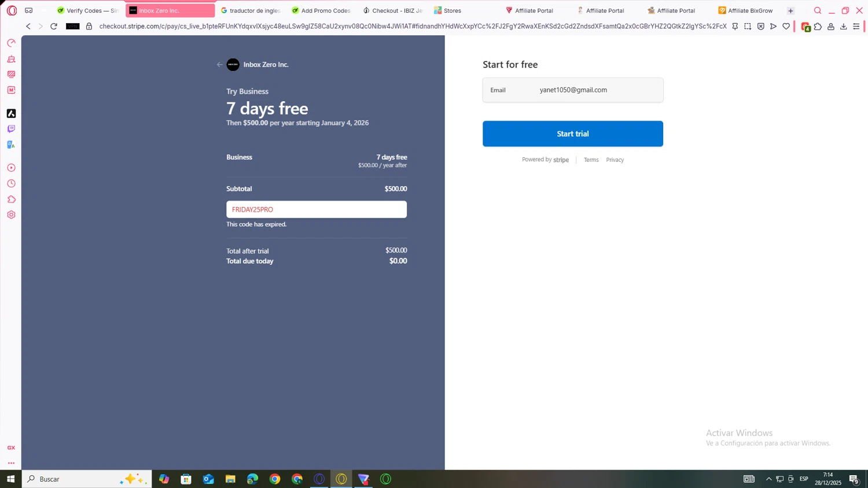Open the ad blocker shield icon
This screenshot has height=488, width=868.
click(761, 26)
